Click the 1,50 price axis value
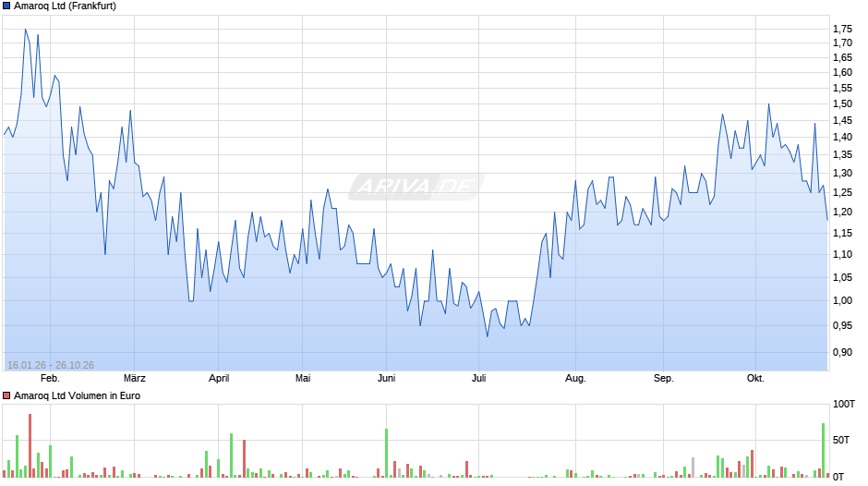This screenshot has height=486, width=868. 842,104
